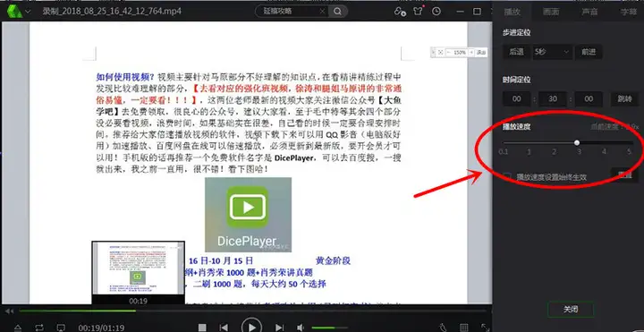The width and height of the screenshot is (644, 332).
Task: Click the 跳转 jump button
Action: 624,99
